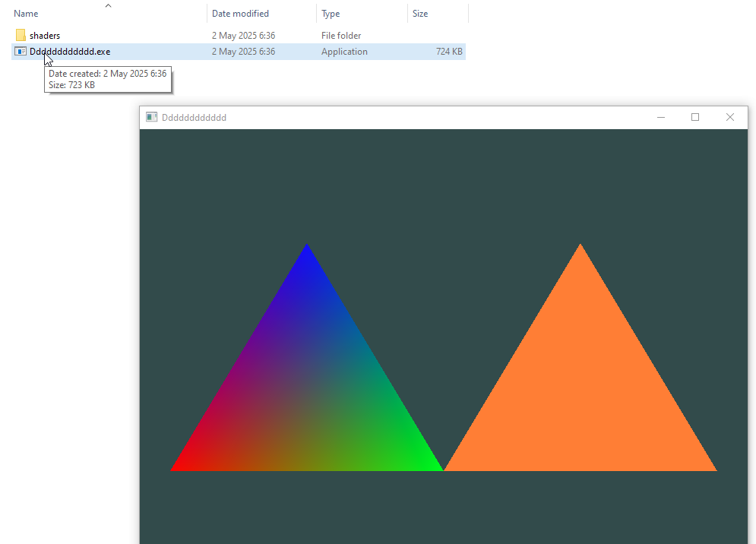756x544 pixels.
Task: Sort files by Type column header
Action: [331, 14]
